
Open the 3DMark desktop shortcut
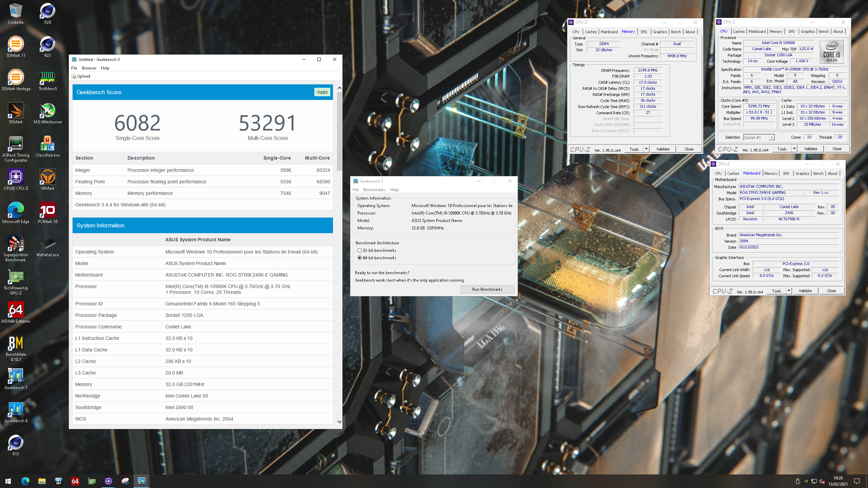[x=16, y=114]
